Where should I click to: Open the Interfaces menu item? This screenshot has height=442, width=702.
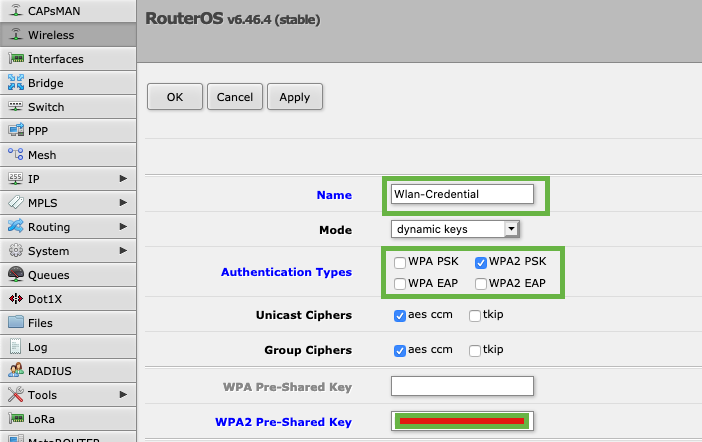pyautogui.click(x=55, y=59)
